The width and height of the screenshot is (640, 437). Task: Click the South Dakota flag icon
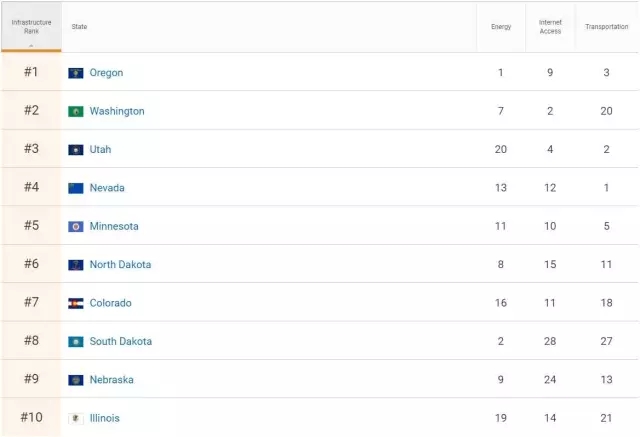(x=76, y=342)
